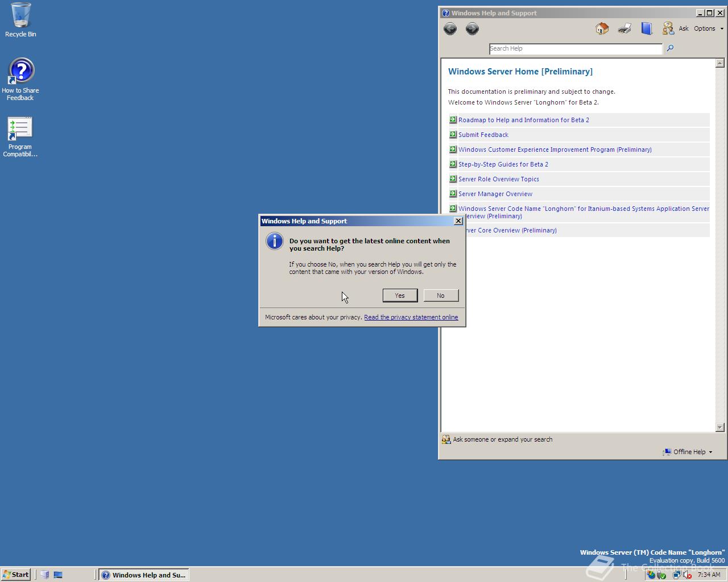
Task: Click Safely Remove Hardware tray icon
Action: (661, 575)
